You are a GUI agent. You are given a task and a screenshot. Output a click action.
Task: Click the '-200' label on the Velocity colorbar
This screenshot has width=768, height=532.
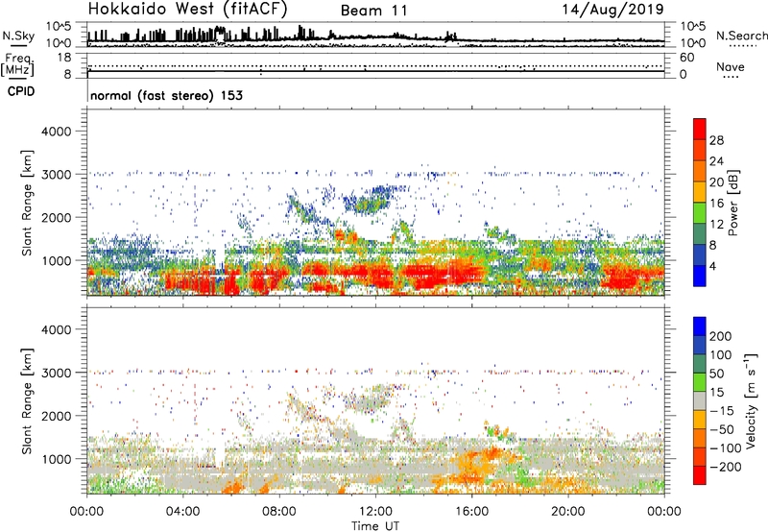pos(726,467)
